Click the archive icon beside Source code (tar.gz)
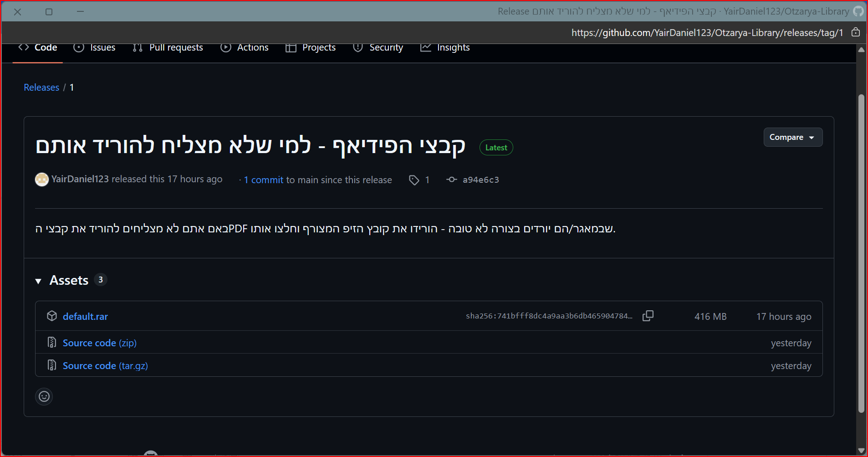Image resolution: width=868 pixels, height=457 pixels. (52, 365)
